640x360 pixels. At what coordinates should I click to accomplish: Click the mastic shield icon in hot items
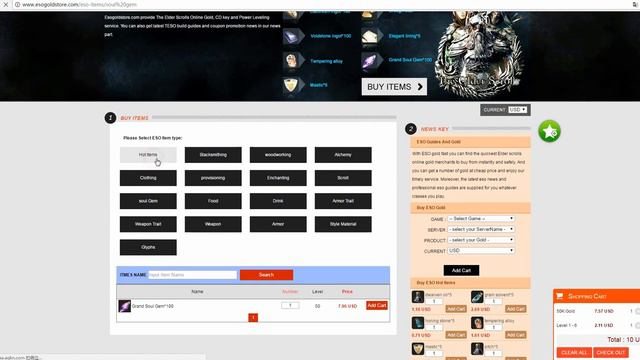coord(418,349)
